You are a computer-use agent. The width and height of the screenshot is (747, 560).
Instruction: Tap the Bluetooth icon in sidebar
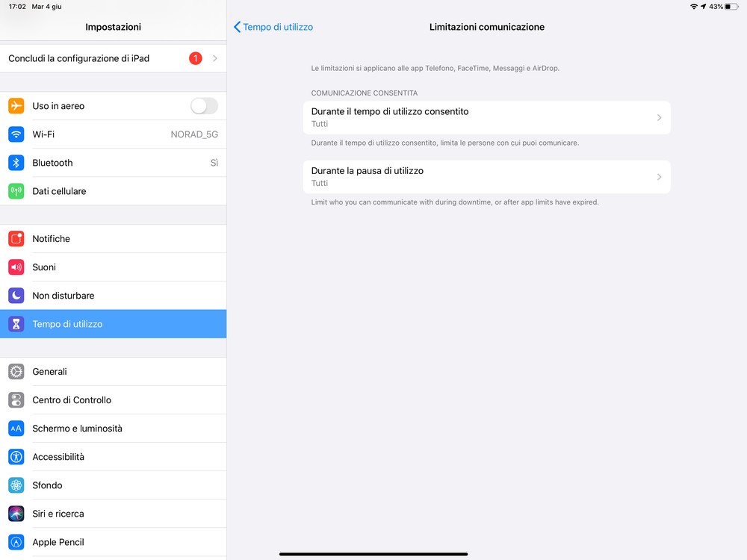16,163
